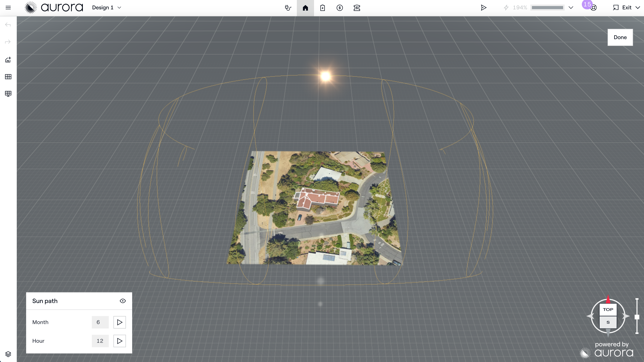Open the battery storage icon

[323, 8]
